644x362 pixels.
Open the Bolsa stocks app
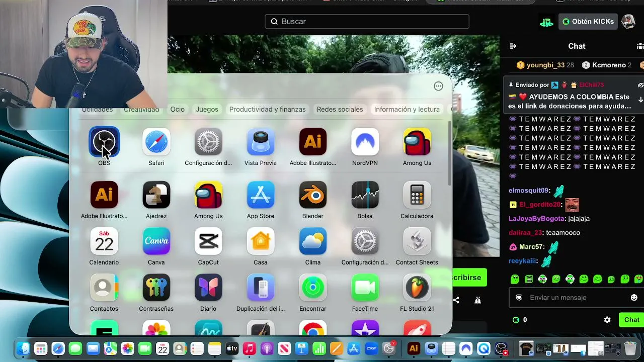point(365,195)
